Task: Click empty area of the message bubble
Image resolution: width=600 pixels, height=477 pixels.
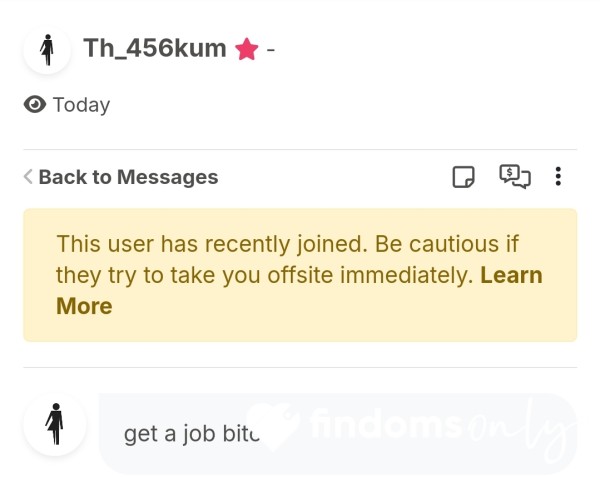Action: click(421, 459)
